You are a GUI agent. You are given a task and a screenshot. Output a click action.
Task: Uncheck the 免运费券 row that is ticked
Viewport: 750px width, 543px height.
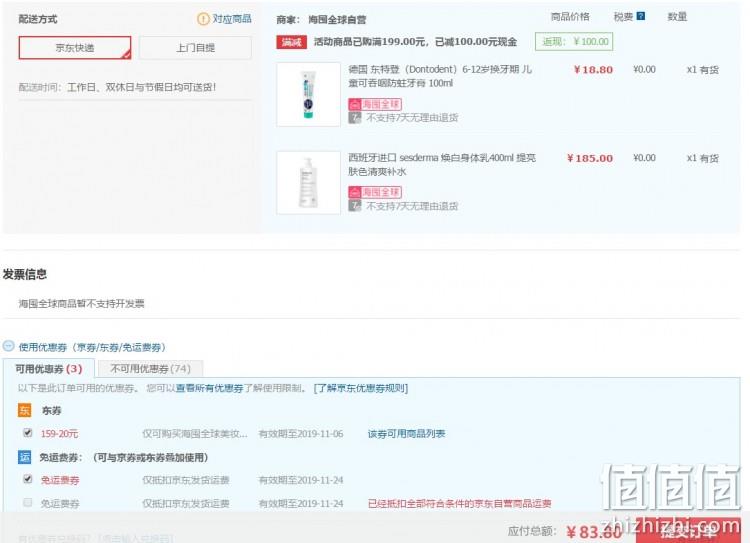pyautogui.click(x=28, y=479)
